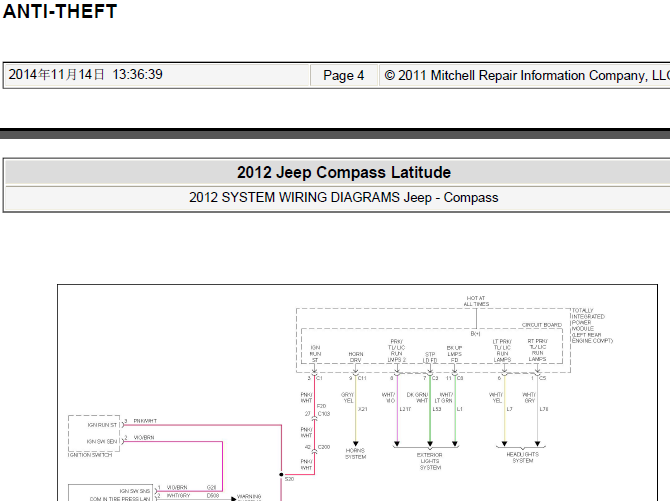The width and height of the screenshot is (670, 501).
Task: Click the D508 circuit code
Action: pos(213,495)
